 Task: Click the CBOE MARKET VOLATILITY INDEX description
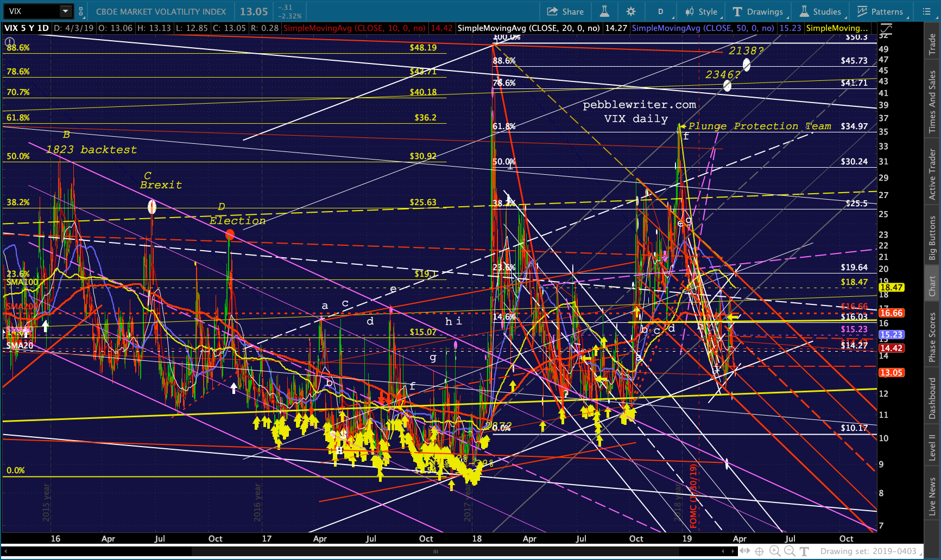point(161,11)
